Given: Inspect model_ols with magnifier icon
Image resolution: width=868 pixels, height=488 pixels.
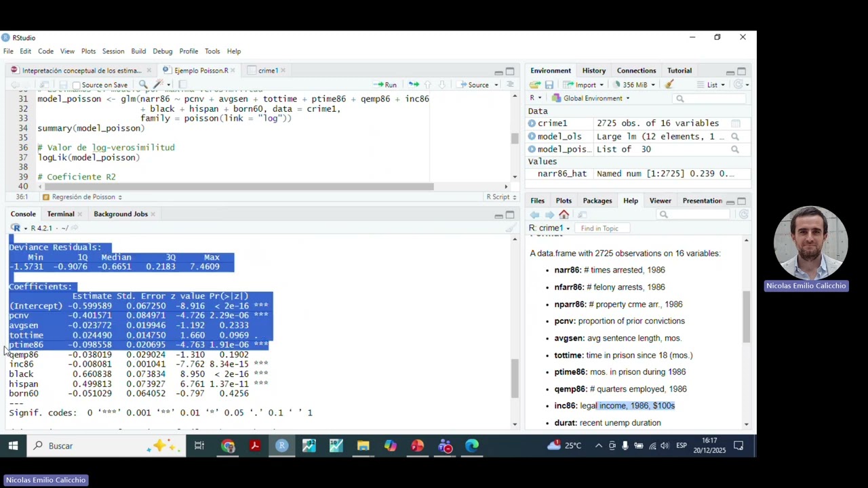Looking at the screenshot, I should point(735,136).
